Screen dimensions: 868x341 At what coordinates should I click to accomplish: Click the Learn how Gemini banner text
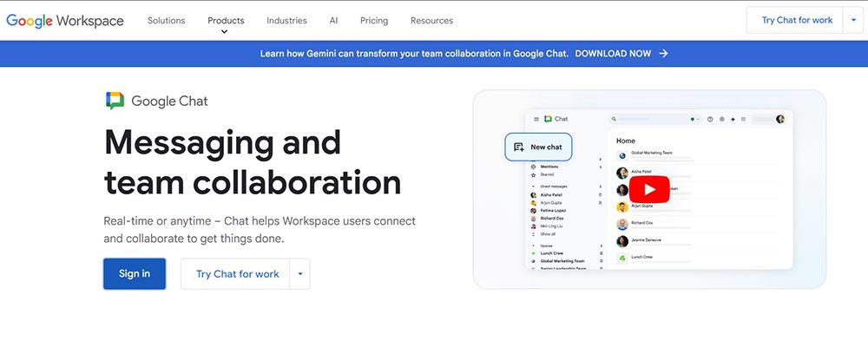(x=414, y=54)
